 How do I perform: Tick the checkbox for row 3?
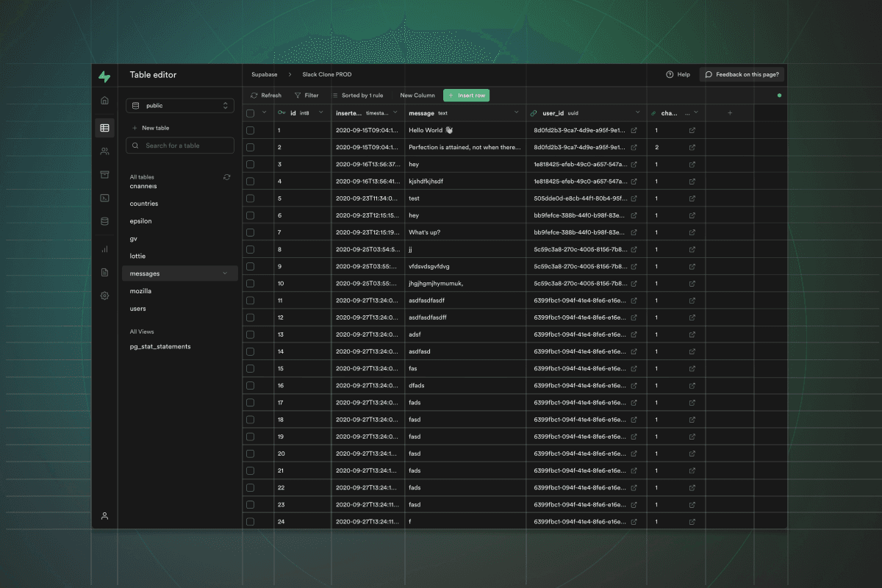tap(250, 164)
